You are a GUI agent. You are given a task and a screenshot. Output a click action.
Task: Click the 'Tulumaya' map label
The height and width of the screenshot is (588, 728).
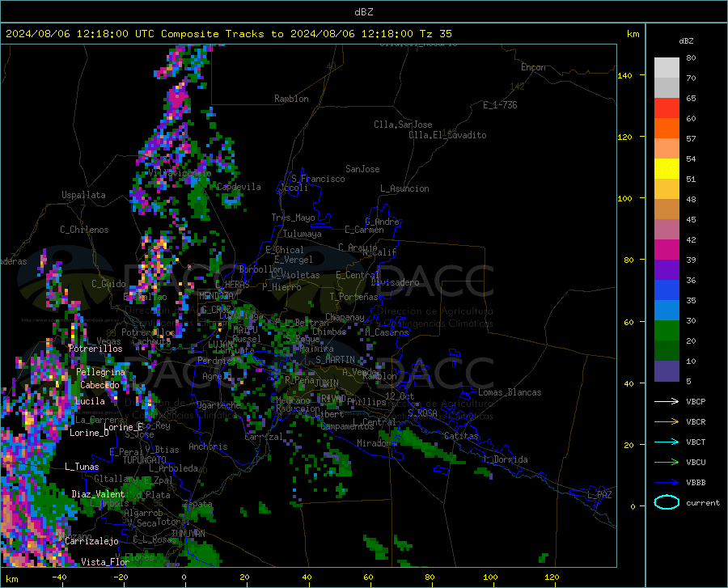(x=303, y=234)
